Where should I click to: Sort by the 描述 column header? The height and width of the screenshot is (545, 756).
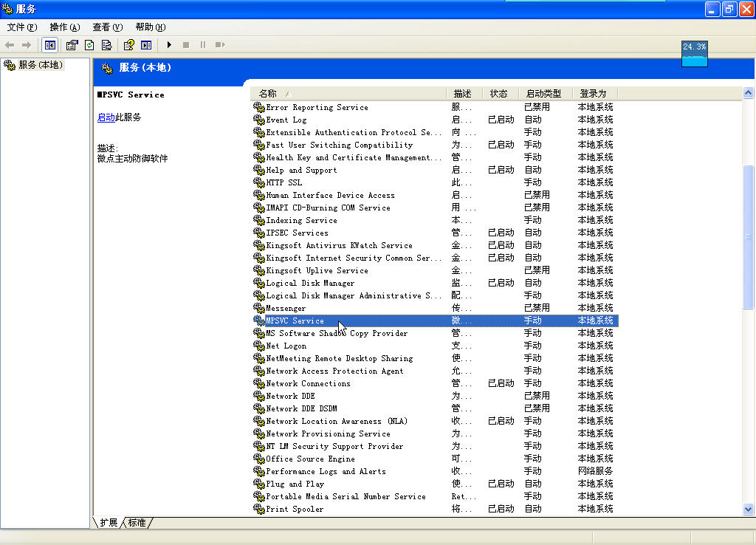tap(464, 94)
